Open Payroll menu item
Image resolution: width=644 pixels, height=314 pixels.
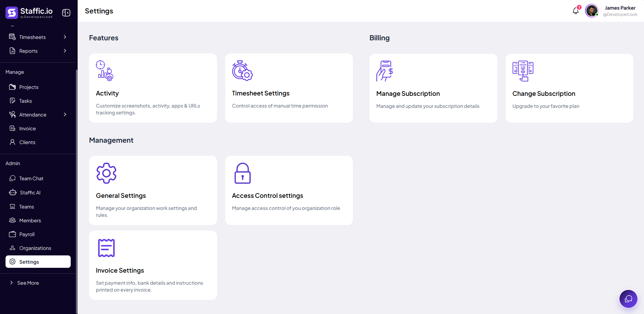pyautogui.click(x=38, y=234)
